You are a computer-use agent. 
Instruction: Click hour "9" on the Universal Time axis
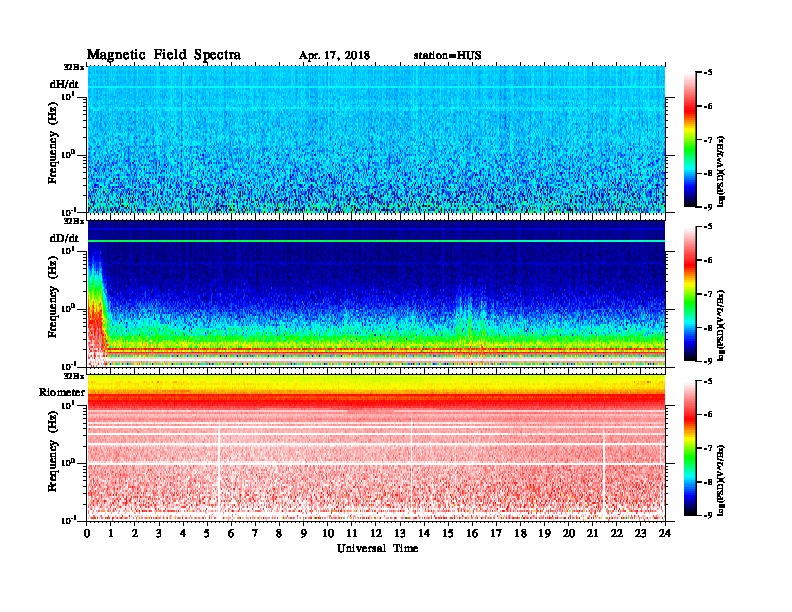[x=304, y=534]
